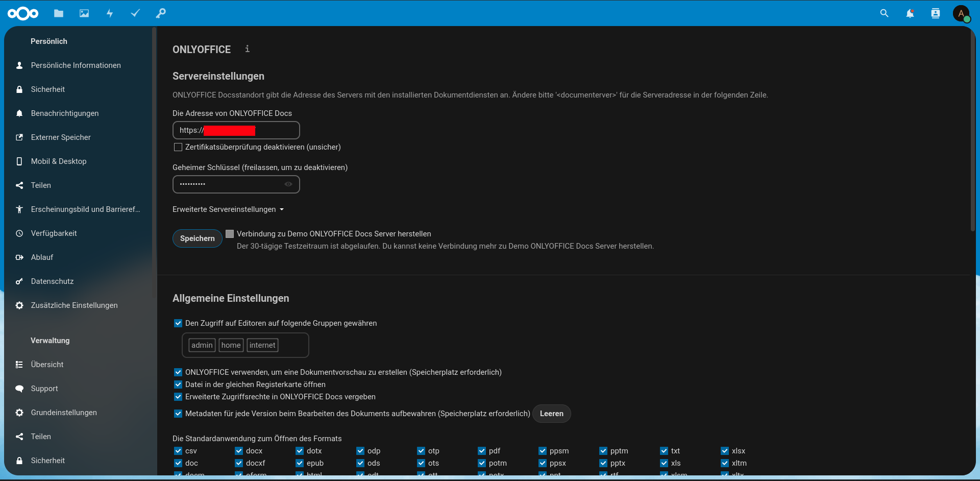
Task: Uncheck the txt format checkbox
Action: pos(664,451)
